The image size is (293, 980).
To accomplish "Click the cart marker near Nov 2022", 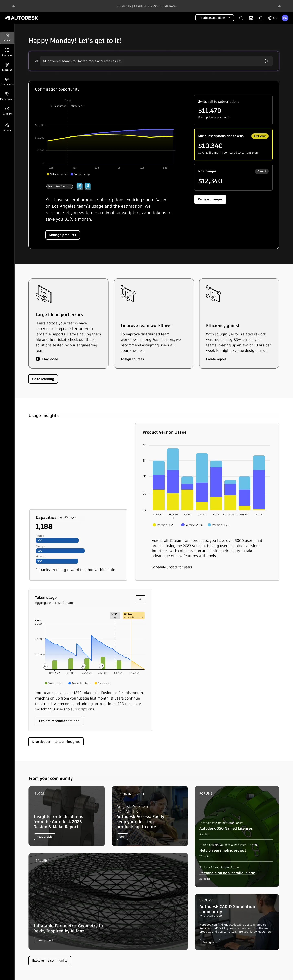I will point(45,666).
